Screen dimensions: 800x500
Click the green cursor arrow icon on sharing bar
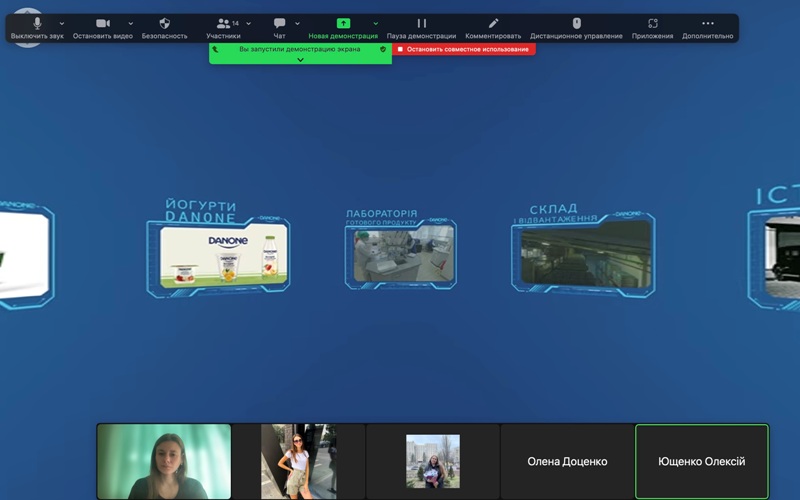[x=215, y=49]
